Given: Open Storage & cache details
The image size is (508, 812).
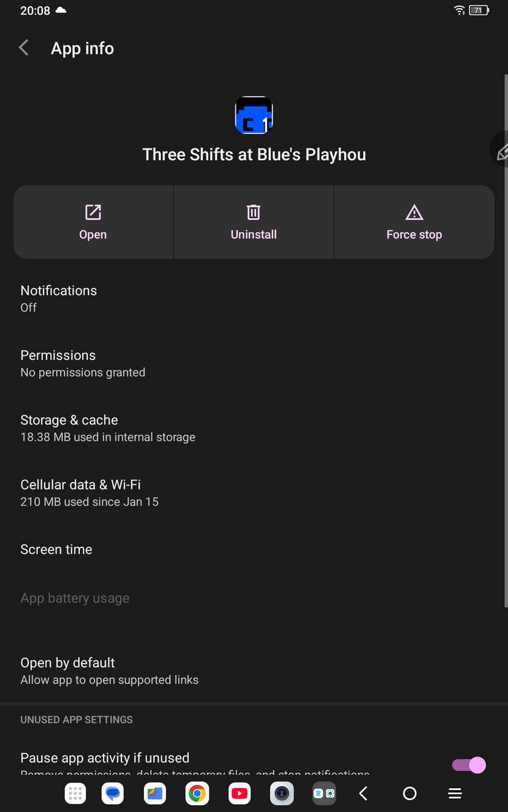Looking at the screenshot, I should pos(107,428).
